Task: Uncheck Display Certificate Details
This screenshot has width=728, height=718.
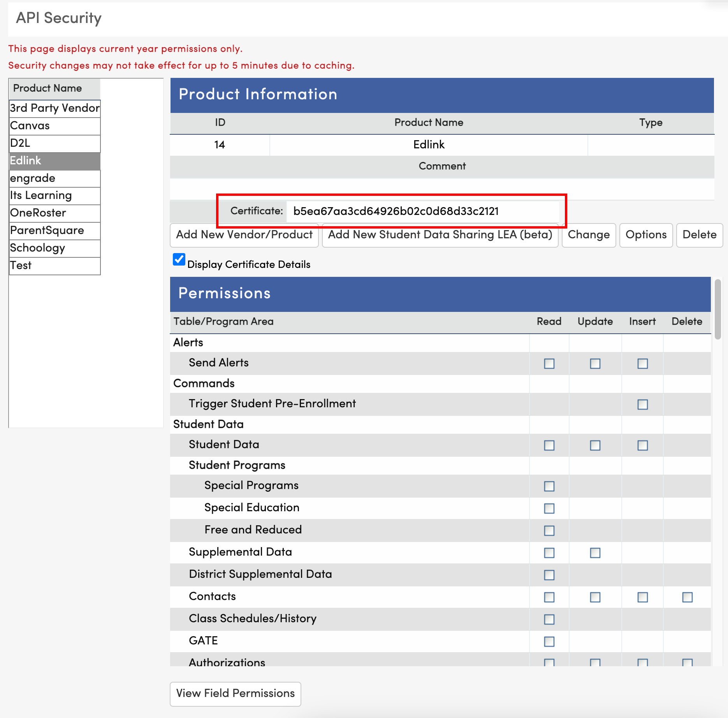Action: [x=179, y=259]
